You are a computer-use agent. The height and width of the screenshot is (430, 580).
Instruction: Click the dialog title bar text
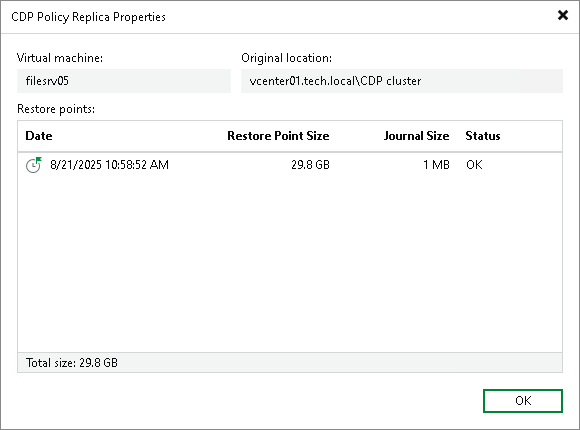(88, 17)
